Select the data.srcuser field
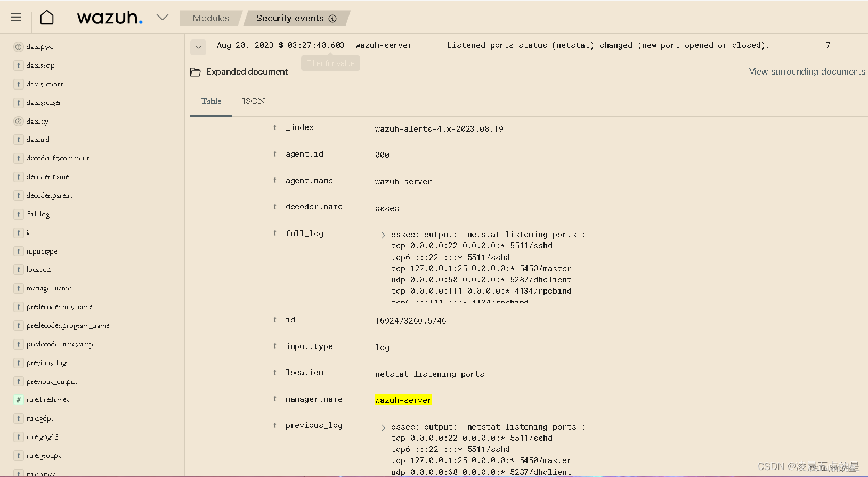 coord(44,103)
